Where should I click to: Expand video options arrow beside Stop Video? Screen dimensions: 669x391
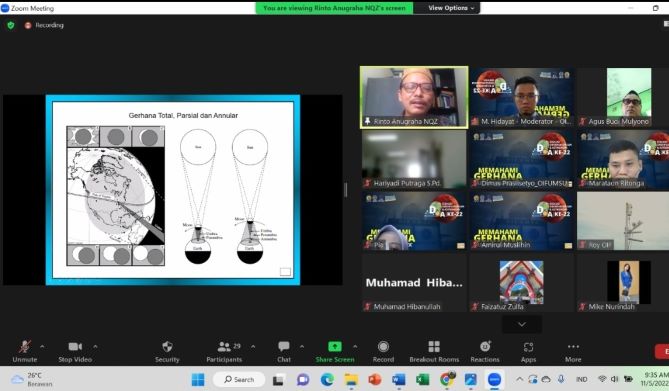pos(95,347)
